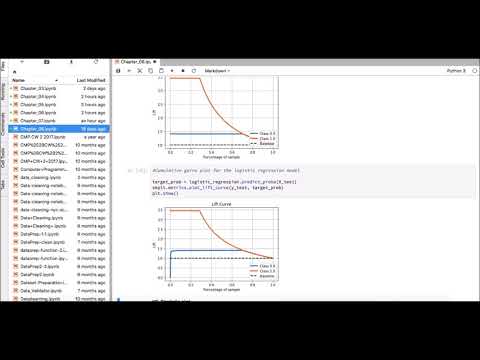This screenshot has width=480, height=360.
Task: Select the Chapter_06 notebook tab
Action: tap(136, 62)
